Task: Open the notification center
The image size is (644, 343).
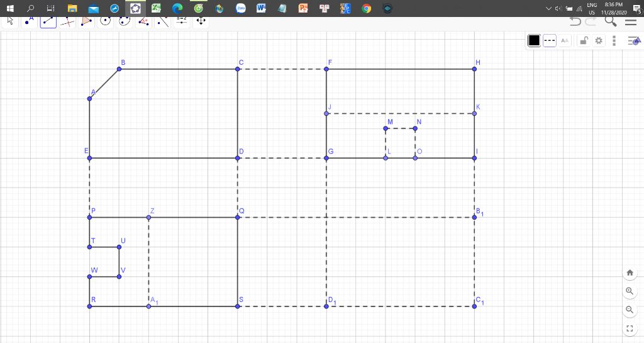Action: tap(637, 9)
